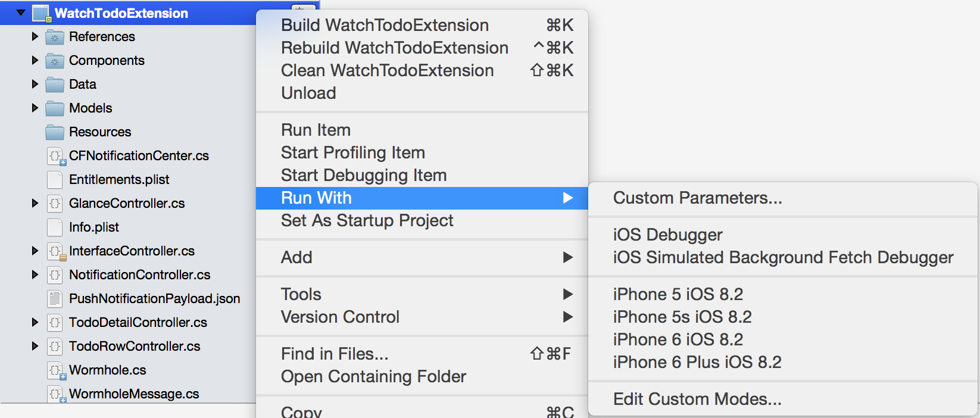Image resolution: width=980 pixels, height=418 pixels.
Task: Click the WatchTodoExtension project icon
Action: click(x=41, y=13)
